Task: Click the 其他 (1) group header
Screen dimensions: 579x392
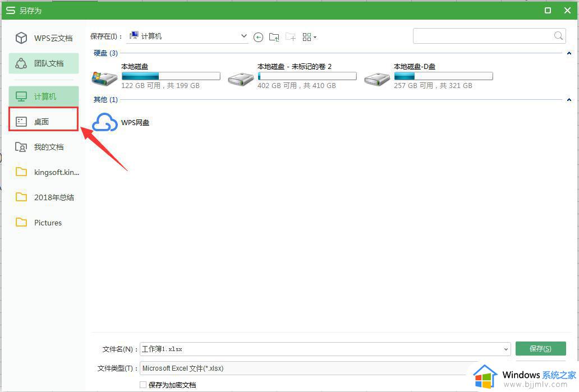Action: click(105, 100)
